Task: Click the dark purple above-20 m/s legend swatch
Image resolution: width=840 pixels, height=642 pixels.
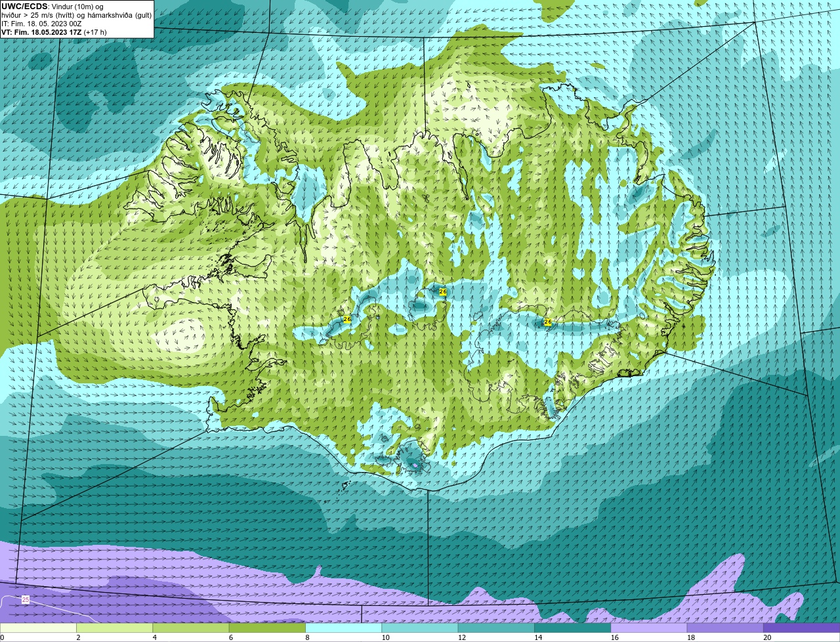Action: click(802, 628)
